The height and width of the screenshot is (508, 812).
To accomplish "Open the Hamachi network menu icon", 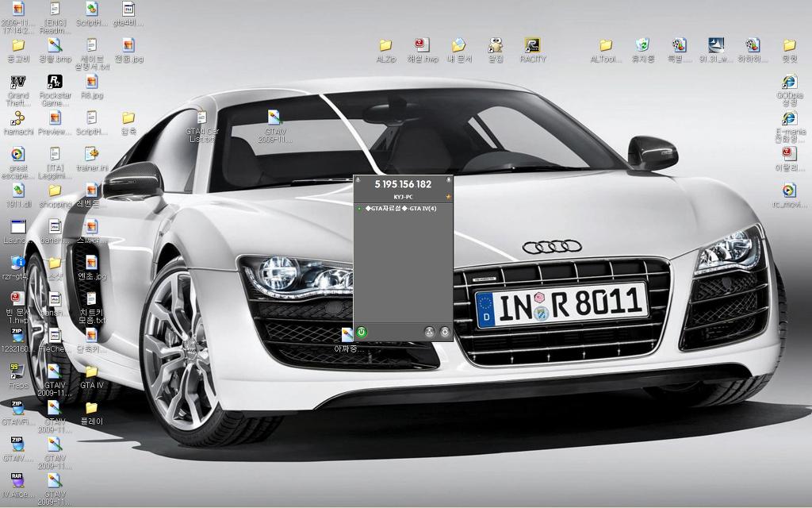I will [429, 332].
